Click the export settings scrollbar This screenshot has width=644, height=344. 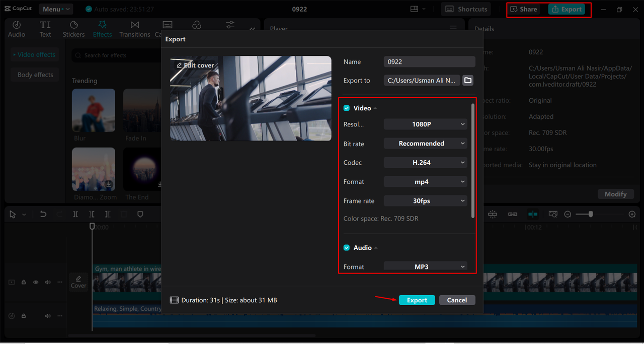(x=472, y=161)
